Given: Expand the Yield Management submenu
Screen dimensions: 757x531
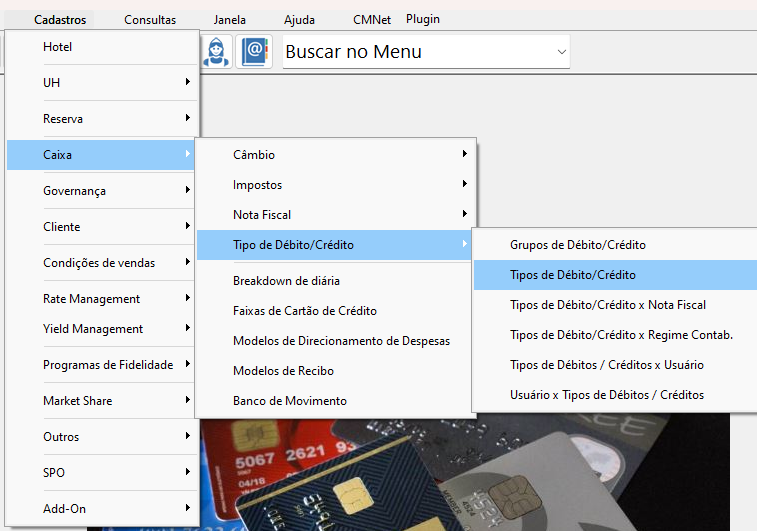Looking at the screenshot, I should coord(102,329).
